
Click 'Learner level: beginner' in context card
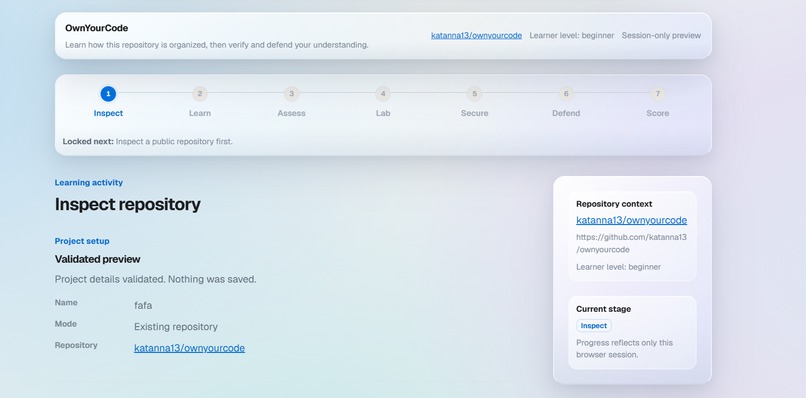pyautogui.click(x=618, y=267)
